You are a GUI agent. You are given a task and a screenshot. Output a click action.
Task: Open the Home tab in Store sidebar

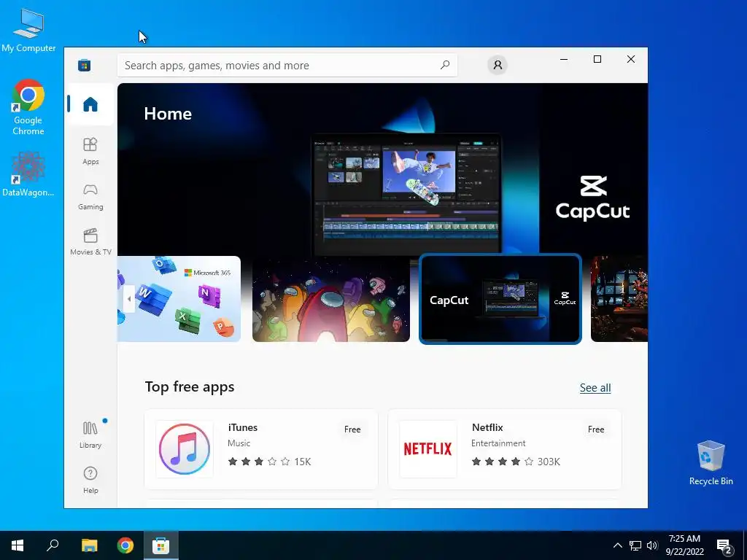pos(90,104)
